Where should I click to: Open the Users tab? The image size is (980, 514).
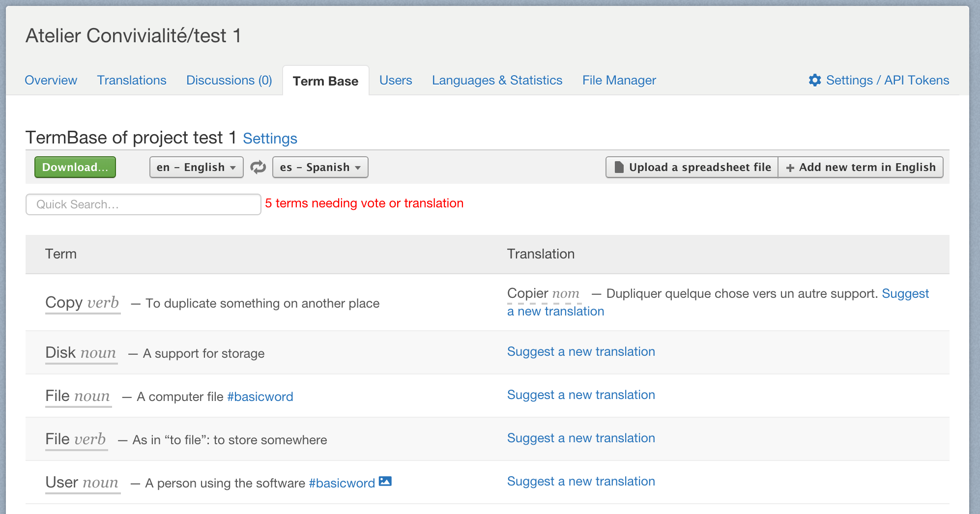pyautogui.click(x=395, y=80)
